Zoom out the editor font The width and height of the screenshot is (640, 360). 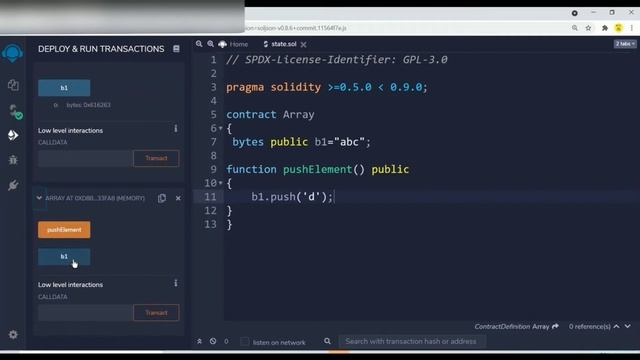[199, 44]
